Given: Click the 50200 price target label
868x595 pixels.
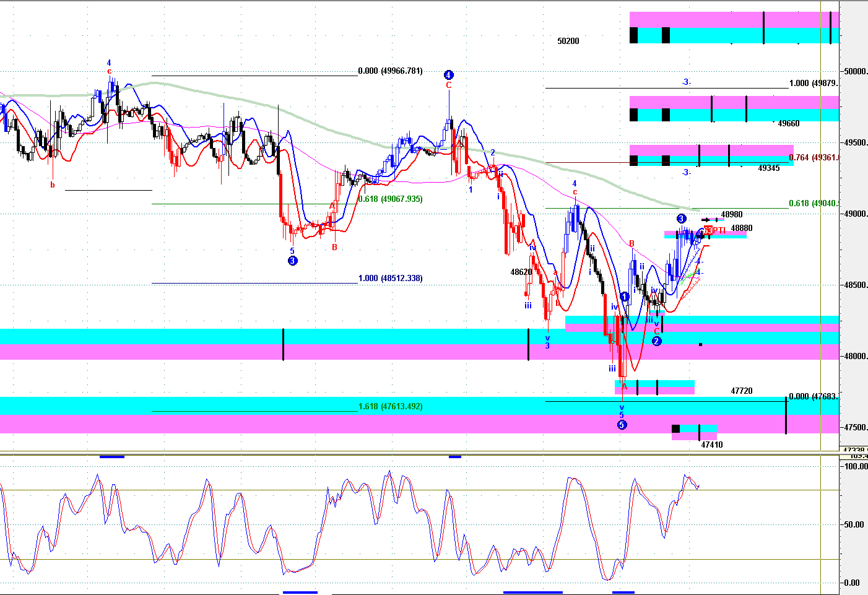Looking at the screenshot, I should tap(568, 41).
